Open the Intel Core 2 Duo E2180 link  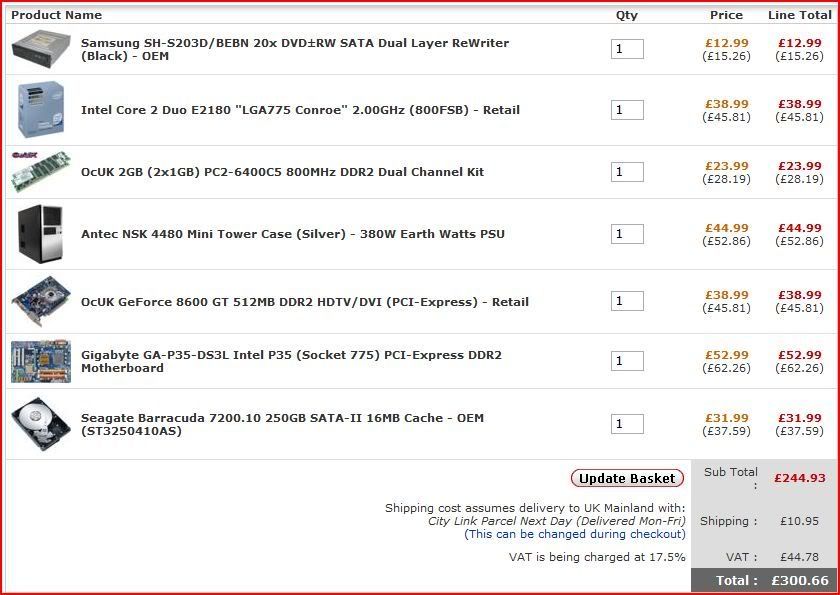[300, 110]
